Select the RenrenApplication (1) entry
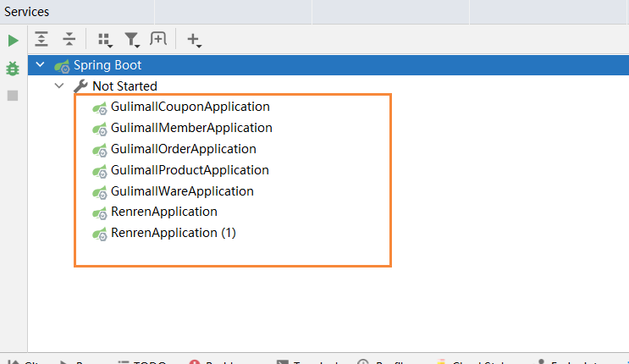629x364 pixels. pyautogui.click(x=173, y=233)
